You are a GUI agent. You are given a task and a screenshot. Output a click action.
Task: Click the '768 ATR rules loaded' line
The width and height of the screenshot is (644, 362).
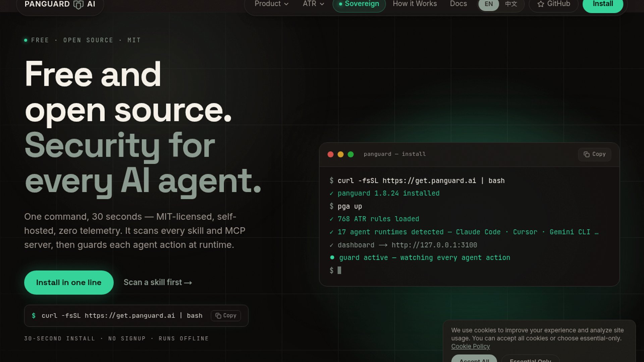[x=374, y=219]
